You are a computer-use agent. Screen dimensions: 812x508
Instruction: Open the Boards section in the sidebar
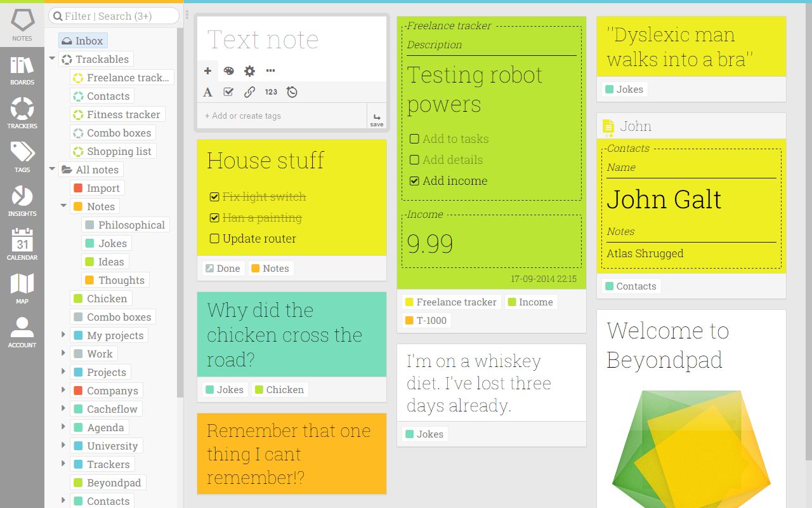pyautogui.click(x=22, y=72)
